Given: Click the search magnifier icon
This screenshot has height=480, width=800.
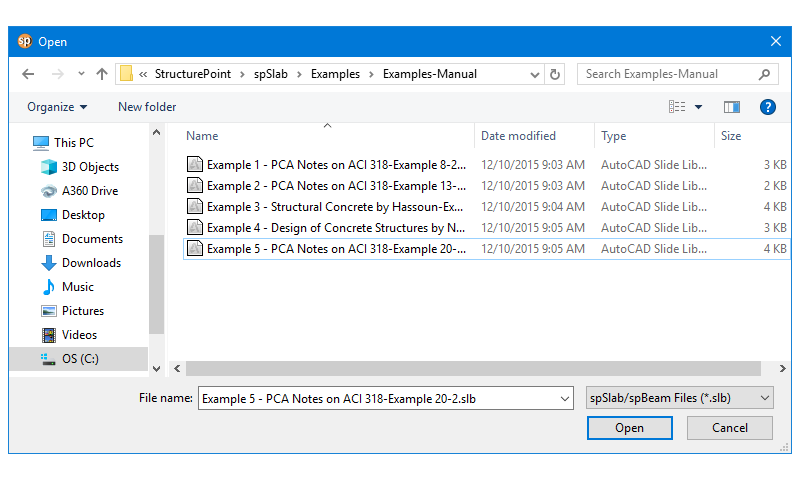Looking at the screenshot, I should [x=764, y=74].
